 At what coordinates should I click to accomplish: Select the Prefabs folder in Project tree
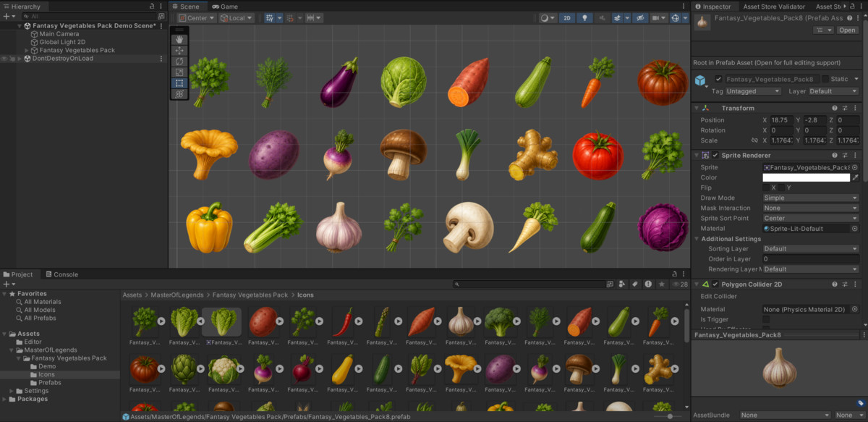[x=50, y=382]
